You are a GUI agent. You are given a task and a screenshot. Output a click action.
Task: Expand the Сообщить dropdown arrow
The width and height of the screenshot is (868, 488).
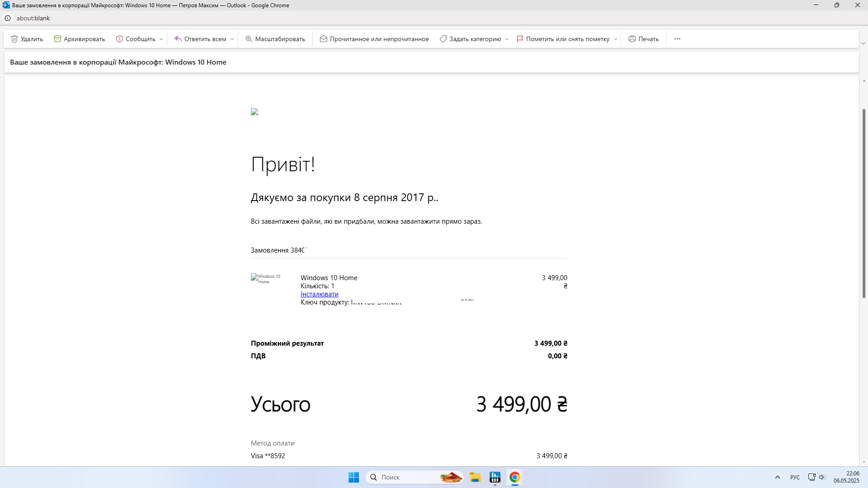[x=161, y=39]
